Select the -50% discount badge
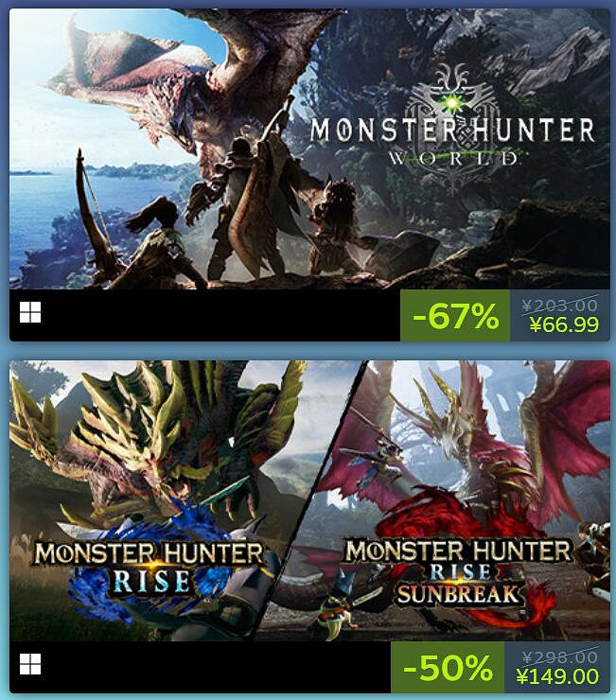 [x=448, y=668]
